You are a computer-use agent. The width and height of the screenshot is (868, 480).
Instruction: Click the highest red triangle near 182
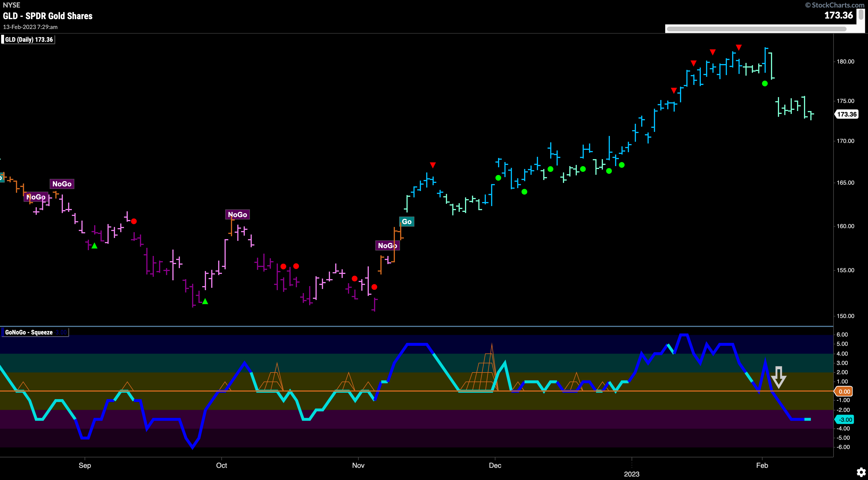[x=739, y=48]
